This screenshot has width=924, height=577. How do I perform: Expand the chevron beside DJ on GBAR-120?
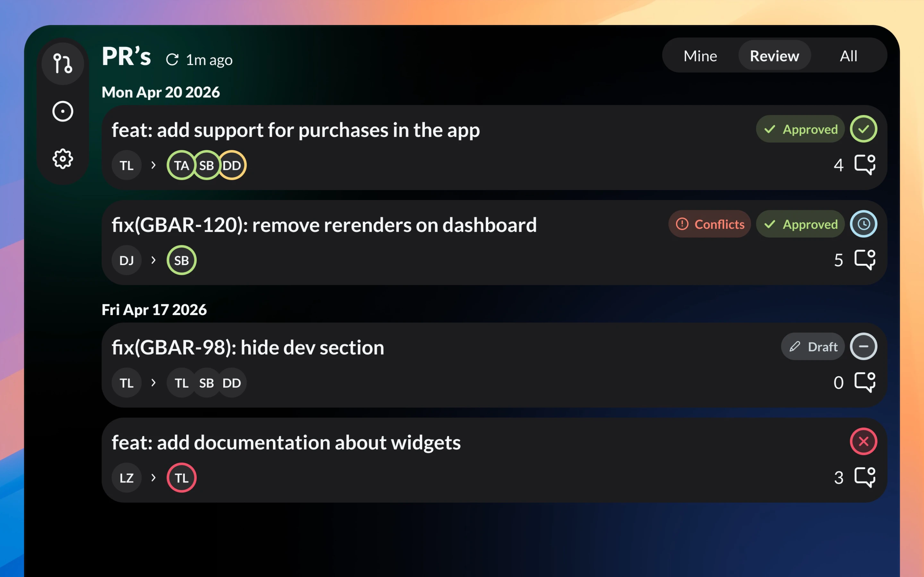coord(153,260)
